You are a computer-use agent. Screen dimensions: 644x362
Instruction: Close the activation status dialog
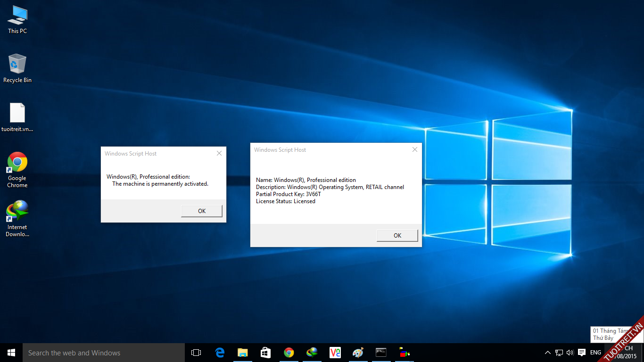(219, 154)
